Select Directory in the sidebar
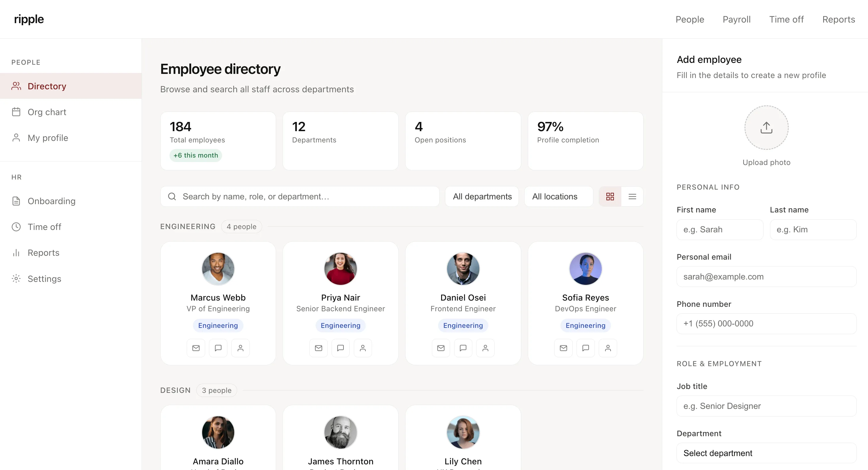The image size is (868, 470). [71, 86]
